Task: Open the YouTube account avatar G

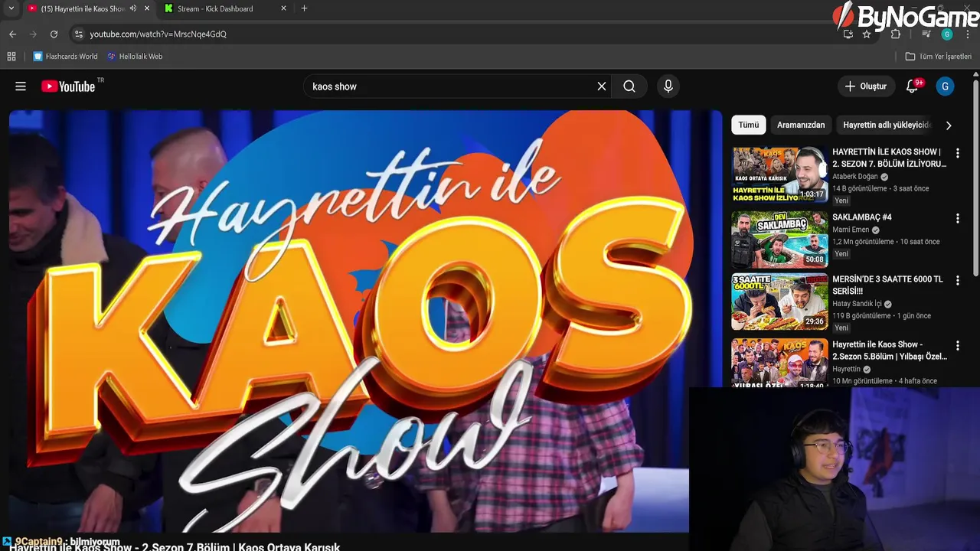Action: (x=945, y=86)
